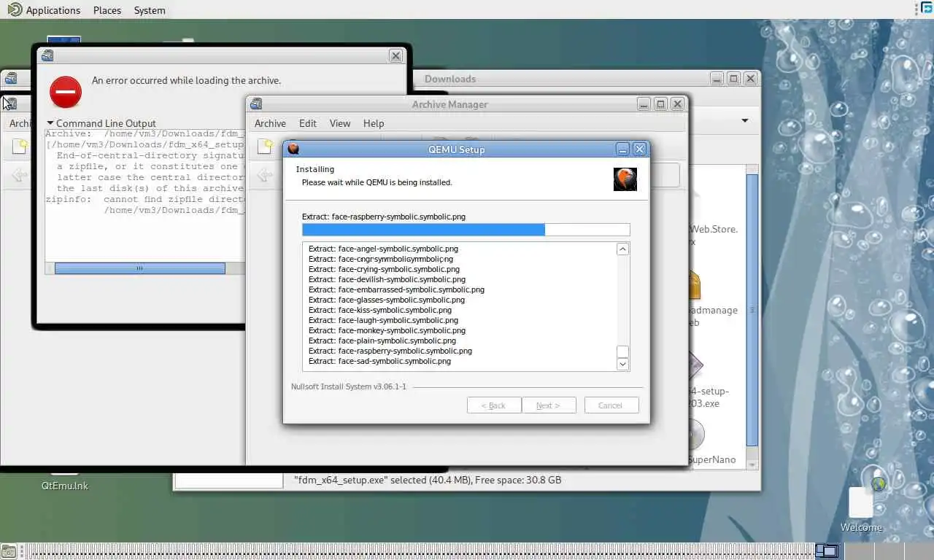Open the QtEmu.lnk desktop shortcut
Image resolution: width=934 pixels, height=560 pixels.
[65, 486]
